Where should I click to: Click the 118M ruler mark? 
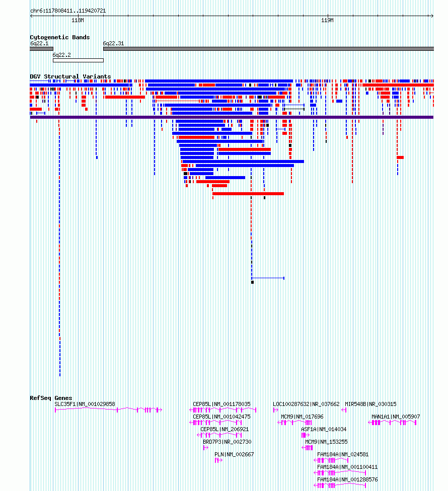[x=78, y=20]
